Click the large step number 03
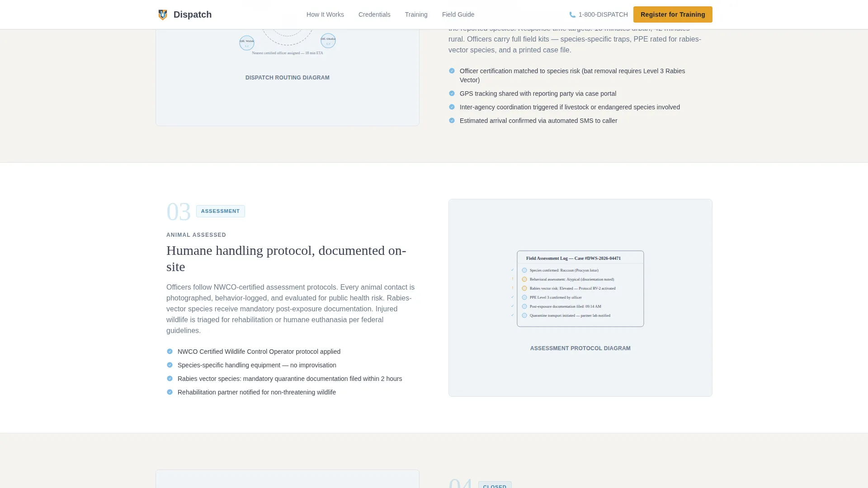The image size is (868, 488). [x=179, y=211]
